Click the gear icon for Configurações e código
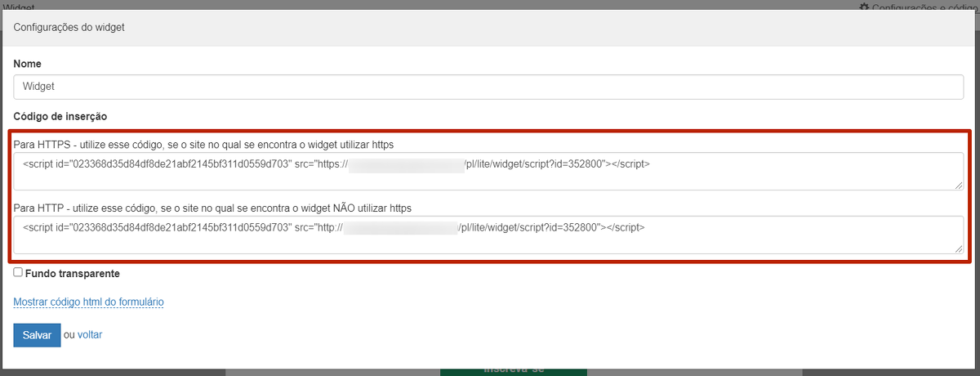 (864, 7)
